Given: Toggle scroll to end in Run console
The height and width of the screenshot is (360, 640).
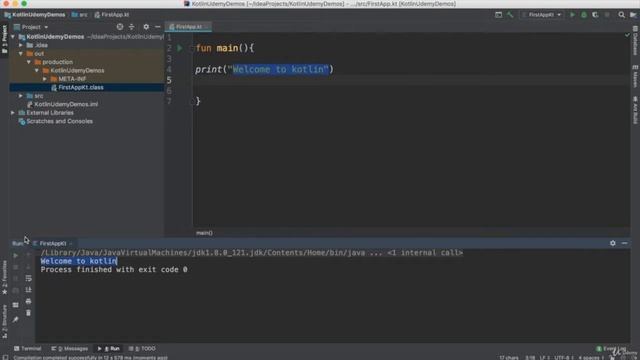Looking at the screenshot, I should (x=28, y=290).
